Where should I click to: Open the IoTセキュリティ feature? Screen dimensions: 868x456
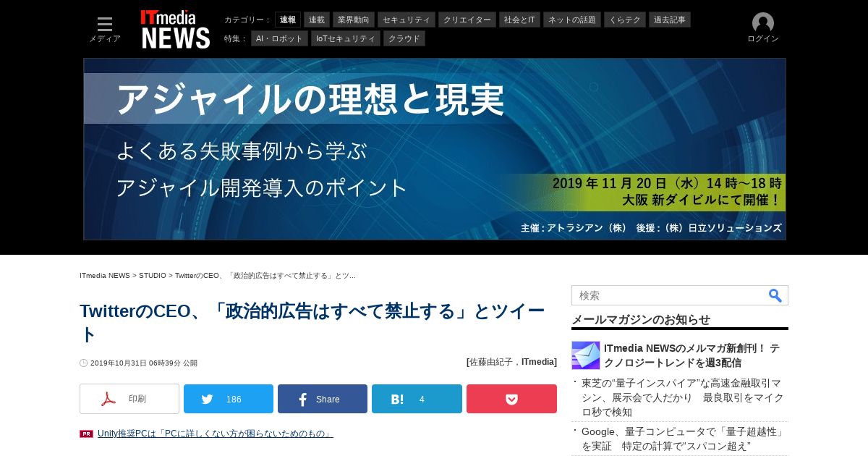click(346, 38)
